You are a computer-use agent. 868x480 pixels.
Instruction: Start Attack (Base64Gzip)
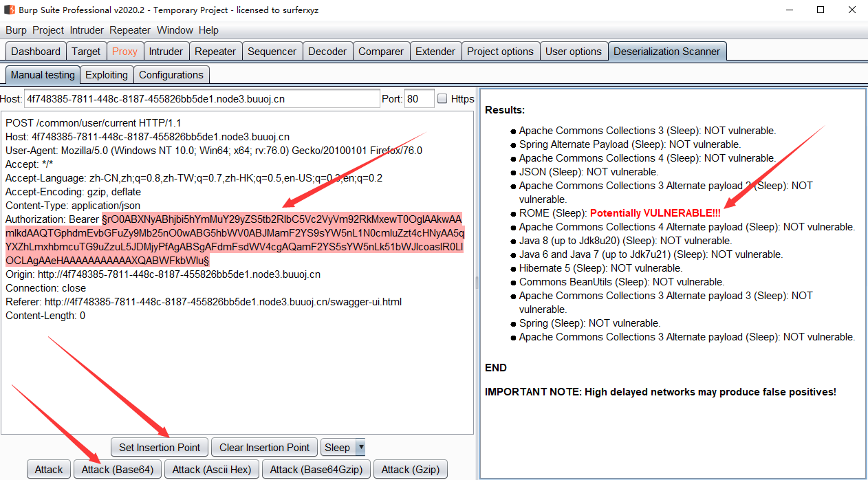[317, 470]
